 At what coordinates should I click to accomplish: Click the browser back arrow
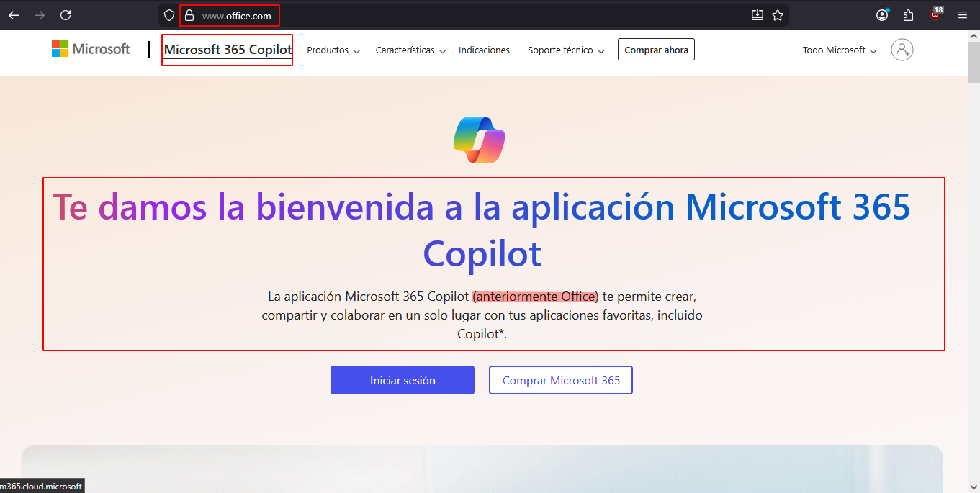[x=14, y=15]
